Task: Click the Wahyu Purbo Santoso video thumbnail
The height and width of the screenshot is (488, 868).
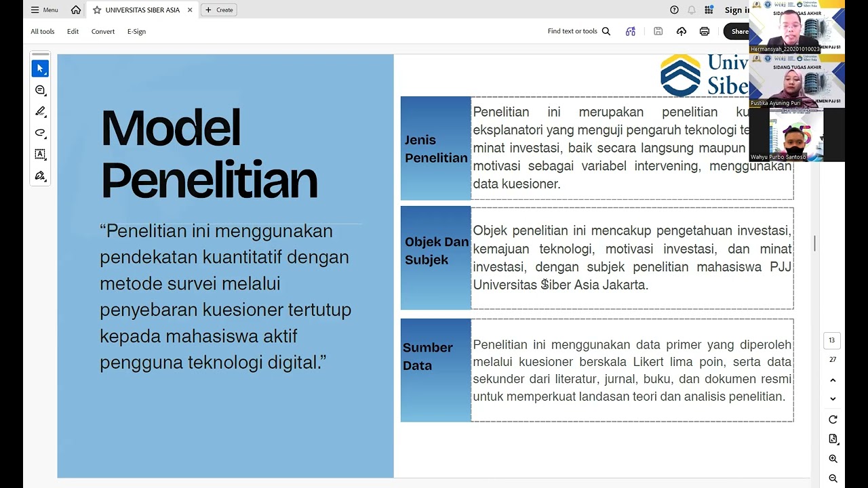Action: coord(797,134)
